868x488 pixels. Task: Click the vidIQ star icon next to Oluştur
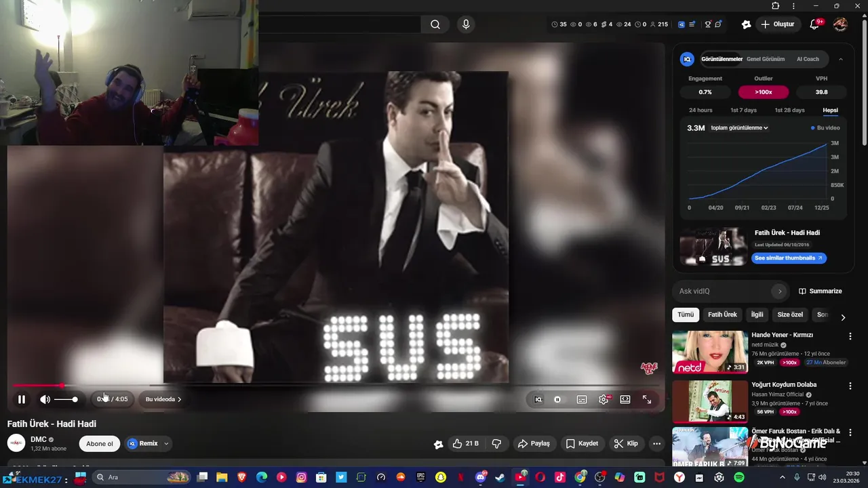[746, 24]
